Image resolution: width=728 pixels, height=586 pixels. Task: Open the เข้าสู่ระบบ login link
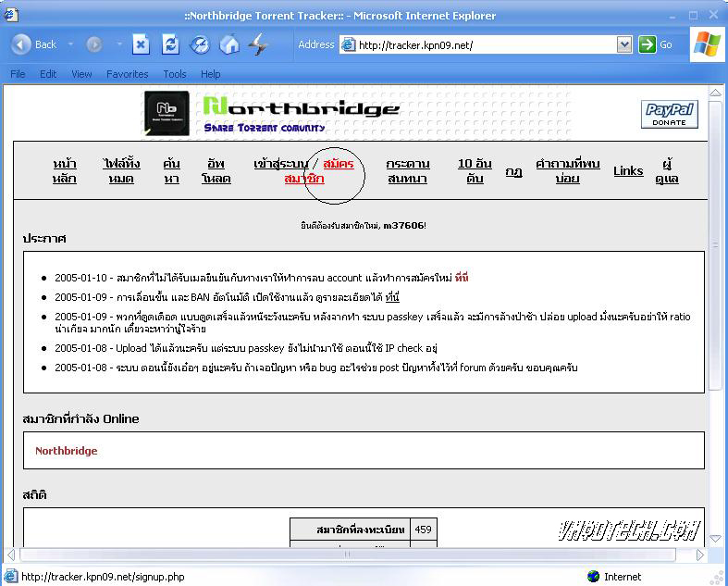point(281,164)
